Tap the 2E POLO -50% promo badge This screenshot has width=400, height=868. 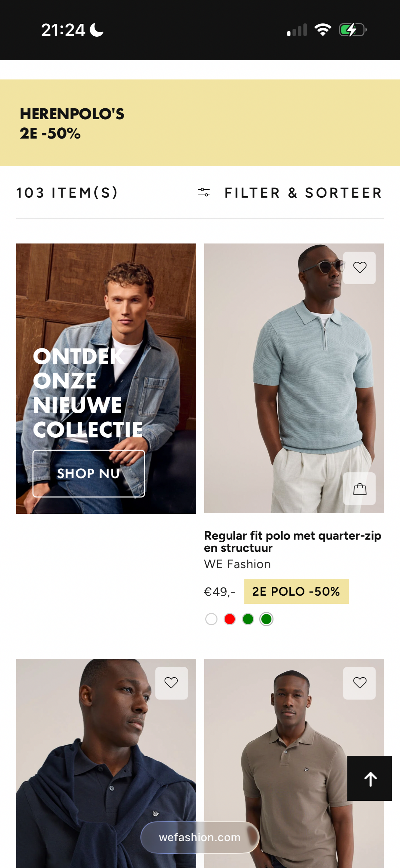(x=296, y=592)
